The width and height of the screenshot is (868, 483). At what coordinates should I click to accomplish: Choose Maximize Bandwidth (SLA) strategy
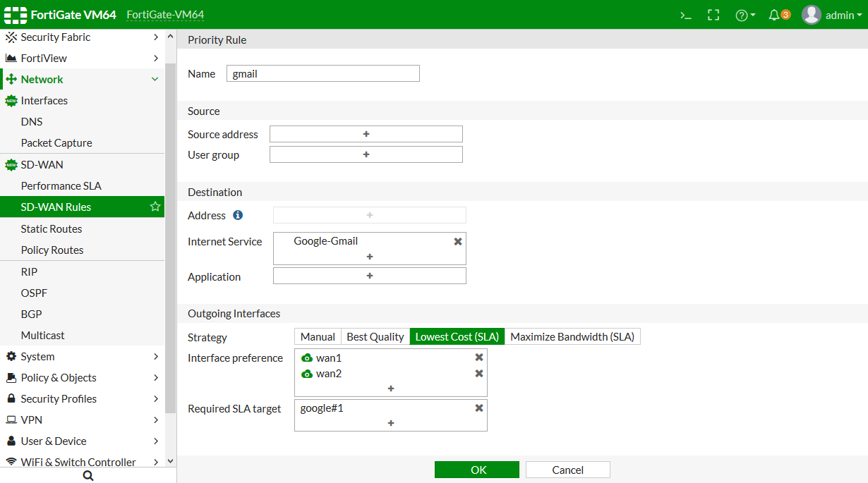pyautogui.click(x=572, y=337)
